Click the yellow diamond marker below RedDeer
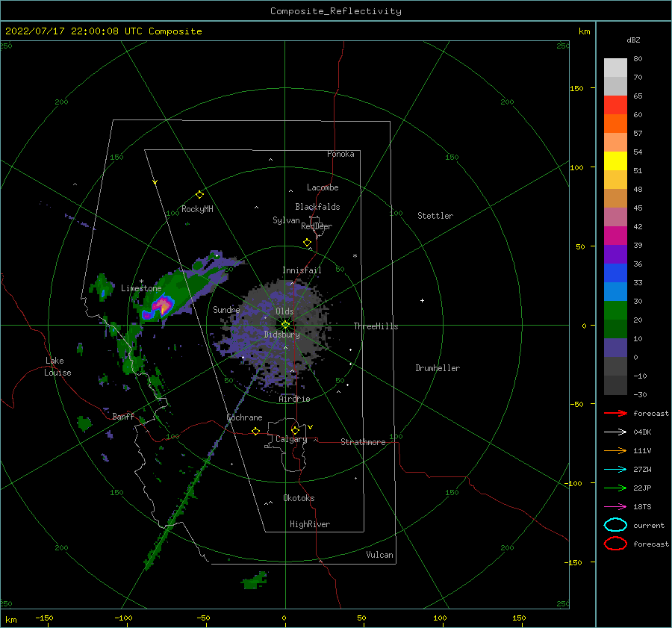This screenshot has height=628, width=672. point(308,243)
